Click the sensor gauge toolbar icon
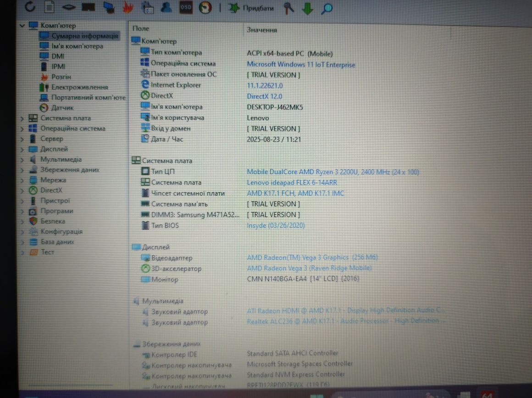532x398 pixels. tap(205, 7)
